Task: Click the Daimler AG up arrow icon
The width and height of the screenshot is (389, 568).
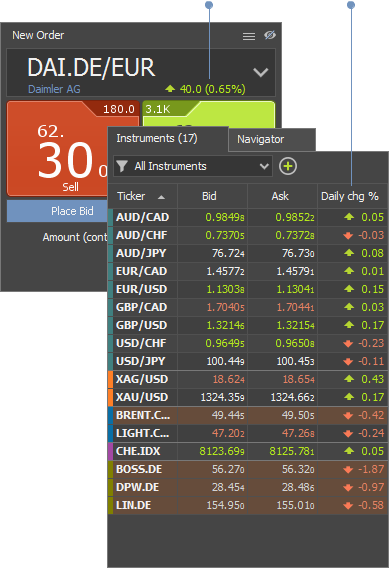Action: 170,88
